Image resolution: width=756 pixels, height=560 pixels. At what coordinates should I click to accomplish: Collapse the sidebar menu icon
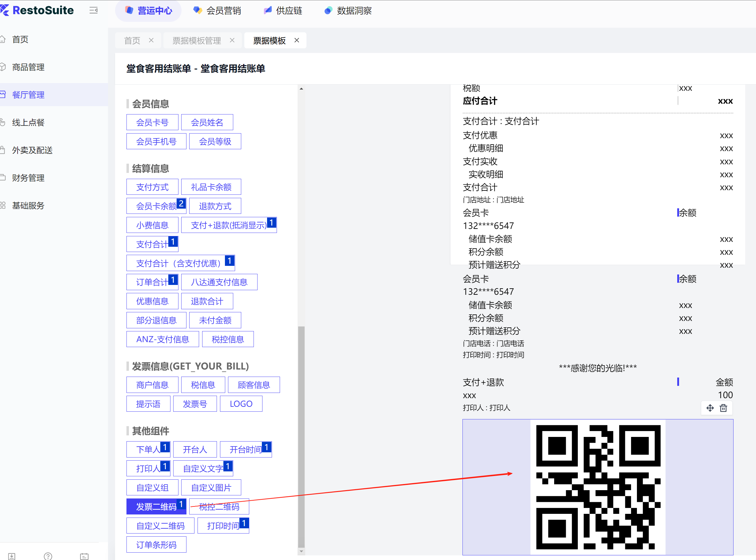pyautogui.click(x=94, y=10)
